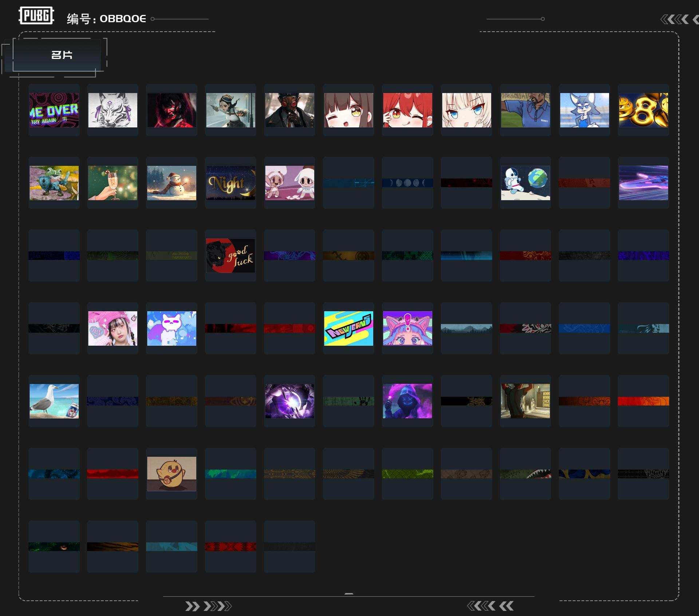Pick the snowman winter namecard

171,183
